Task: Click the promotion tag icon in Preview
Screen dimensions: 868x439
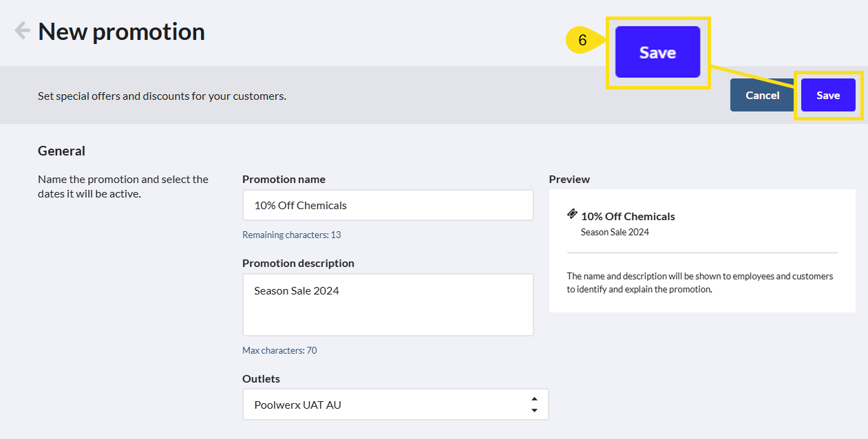Action: coord(572,215)
